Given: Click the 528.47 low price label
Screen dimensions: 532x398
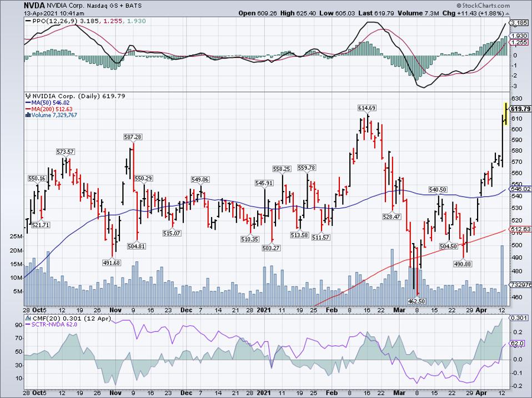Looking at the screenshot, I should (x=392, y=216).
